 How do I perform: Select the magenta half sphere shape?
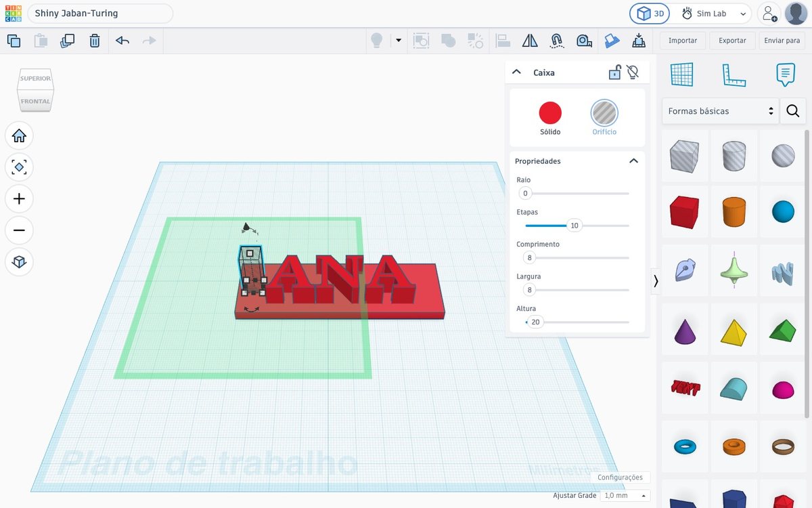(783, 389)
